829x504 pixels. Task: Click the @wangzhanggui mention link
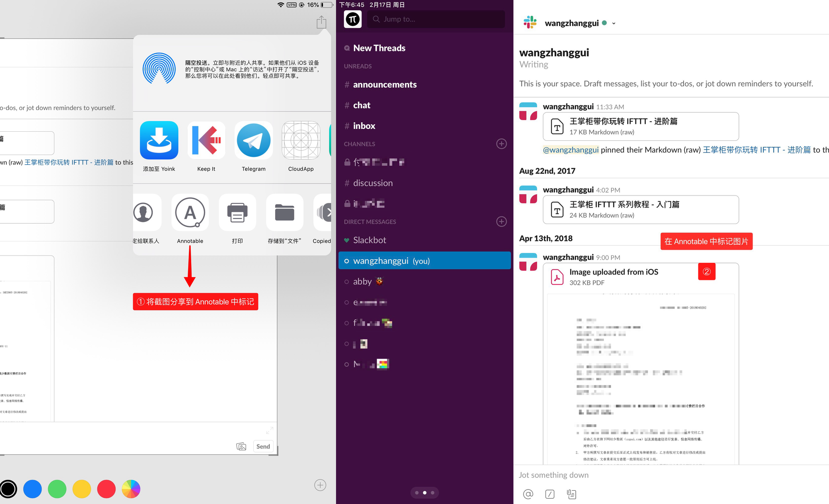pyautogui.click(x=571, y=150)
